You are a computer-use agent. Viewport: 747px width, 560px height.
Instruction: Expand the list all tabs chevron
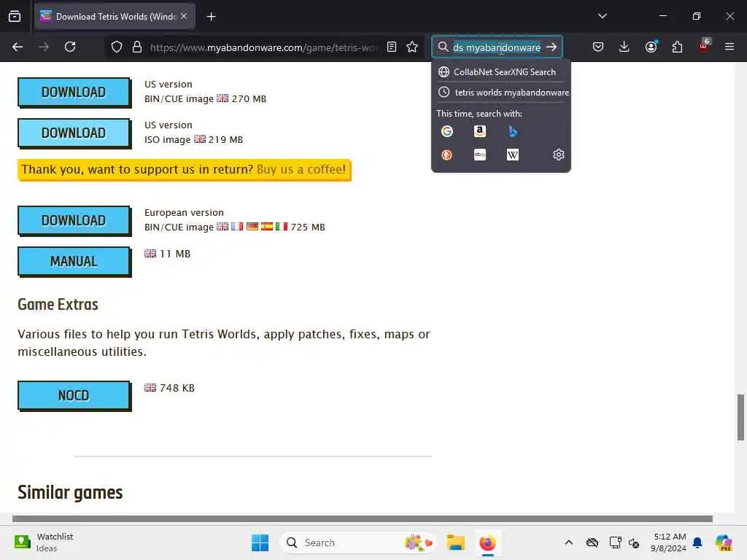coord(602,16)
